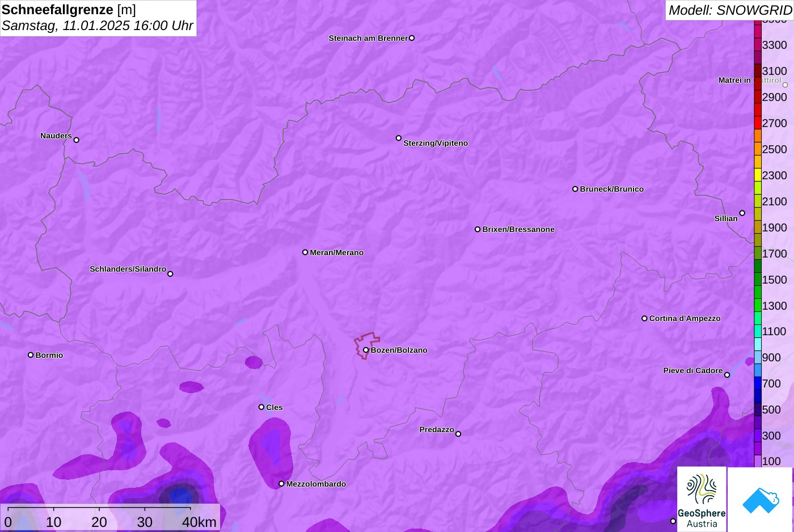This screenshot has height=532, width=794.
Task: Click the Predazzo marker dot
Action: 458,434
